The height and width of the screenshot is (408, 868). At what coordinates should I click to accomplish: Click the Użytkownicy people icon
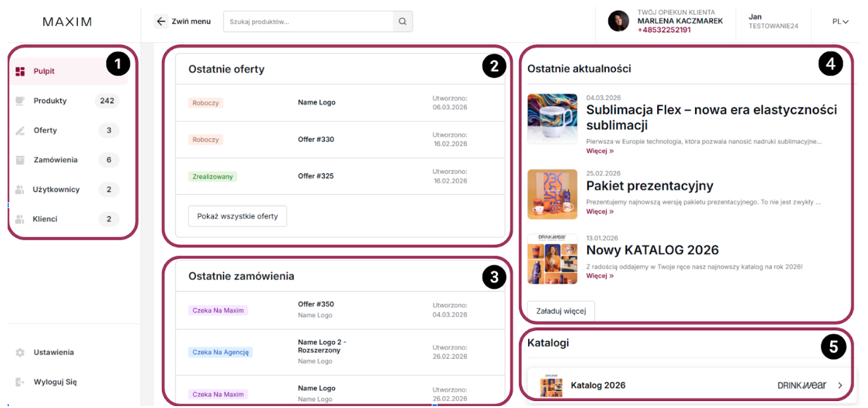(x=20, y=190)
